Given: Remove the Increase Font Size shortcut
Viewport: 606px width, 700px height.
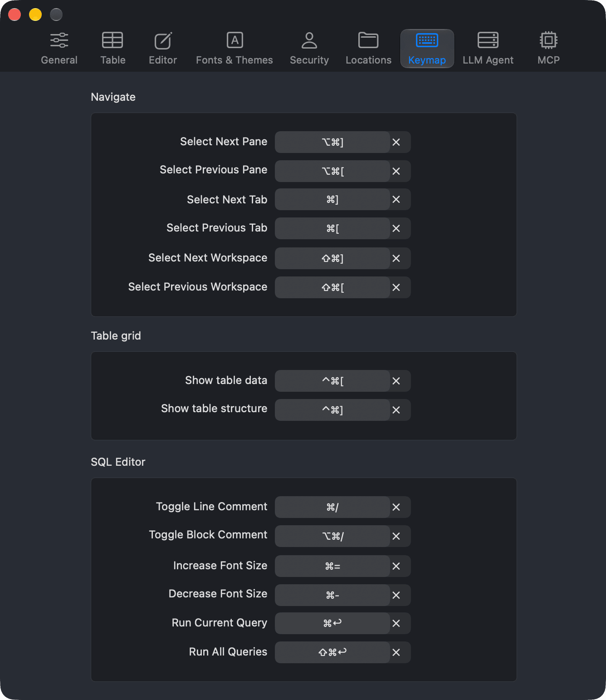Looking at the screenshot, I should 396,566.
